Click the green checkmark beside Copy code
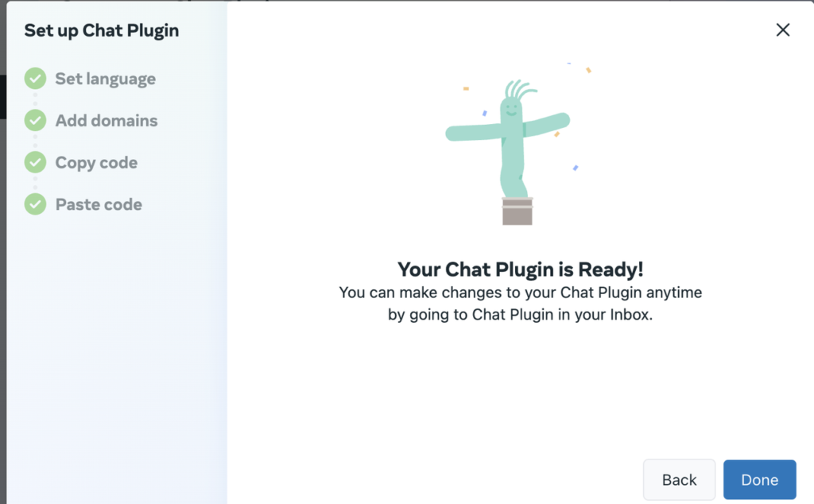 point(35,162)
